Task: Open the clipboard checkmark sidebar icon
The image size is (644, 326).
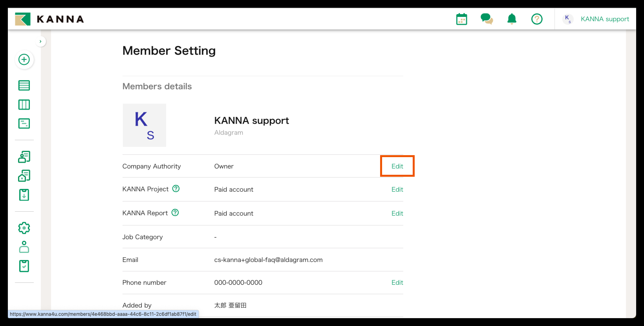Action: pyautogui.click(x=24, y=266)
